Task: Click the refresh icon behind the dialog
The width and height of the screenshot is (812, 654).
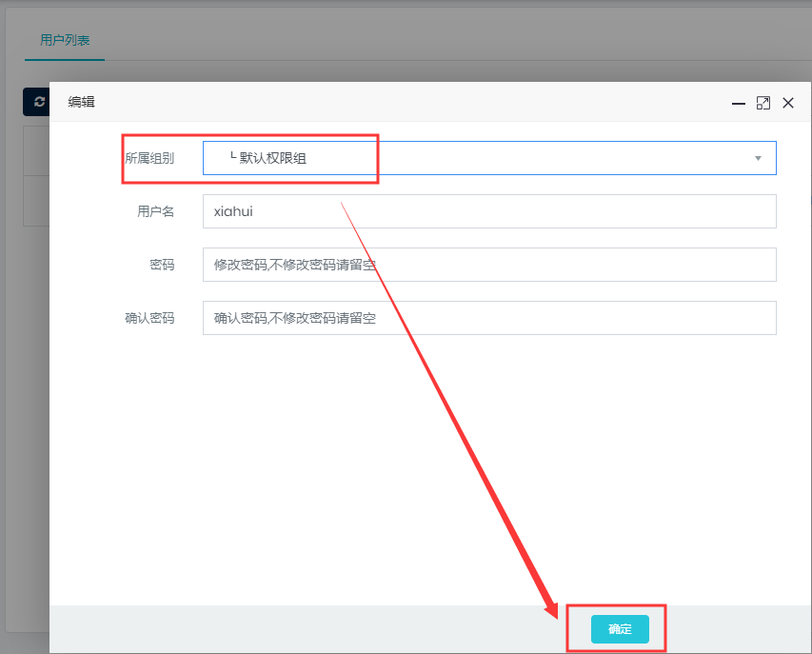Action: (x=38, y=102)
